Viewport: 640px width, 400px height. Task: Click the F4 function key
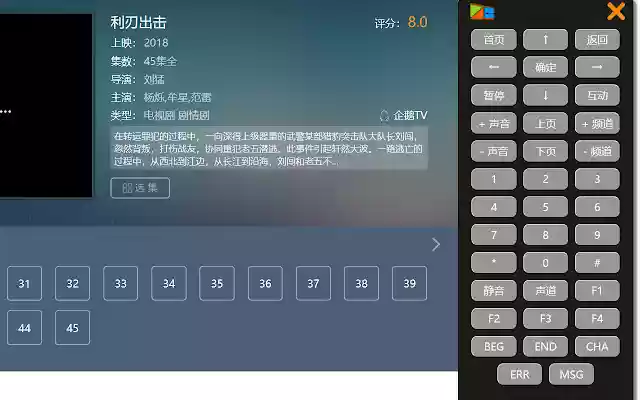[597, 319]
